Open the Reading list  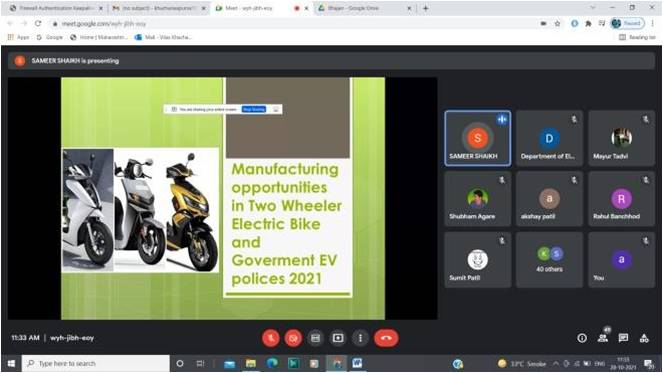638,37
